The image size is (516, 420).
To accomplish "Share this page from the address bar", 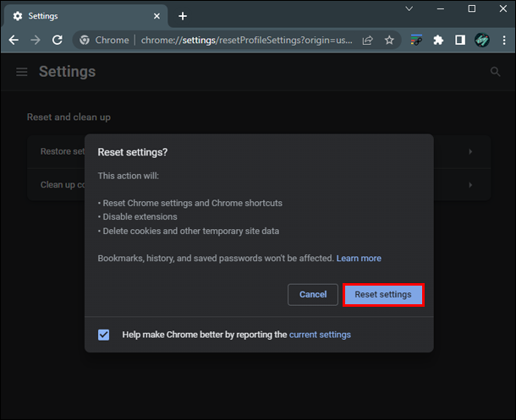I will (x=368, y=40).
